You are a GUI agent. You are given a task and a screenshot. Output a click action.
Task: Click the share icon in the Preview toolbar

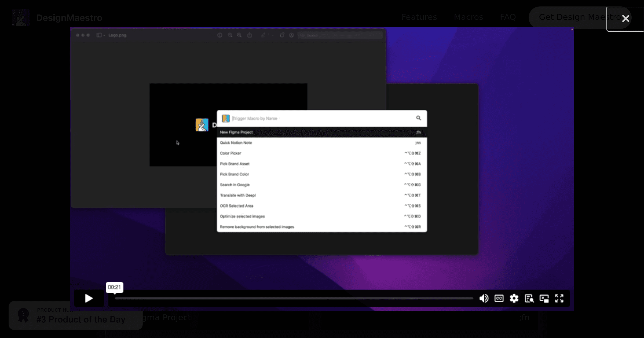click(x=250, y=35)
